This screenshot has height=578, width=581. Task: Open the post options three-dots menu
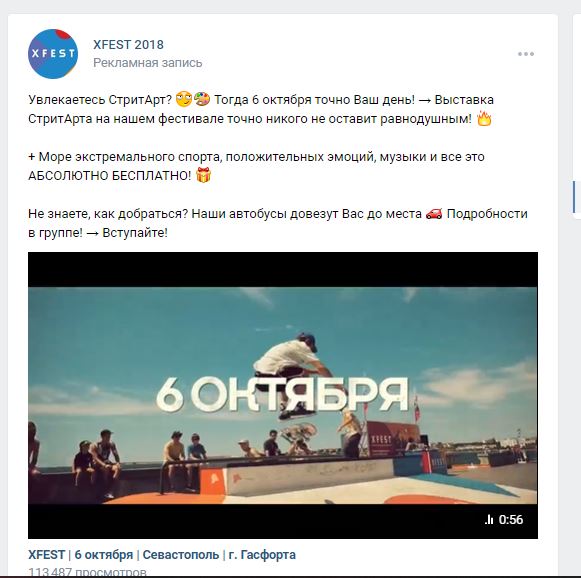(526, 54)
